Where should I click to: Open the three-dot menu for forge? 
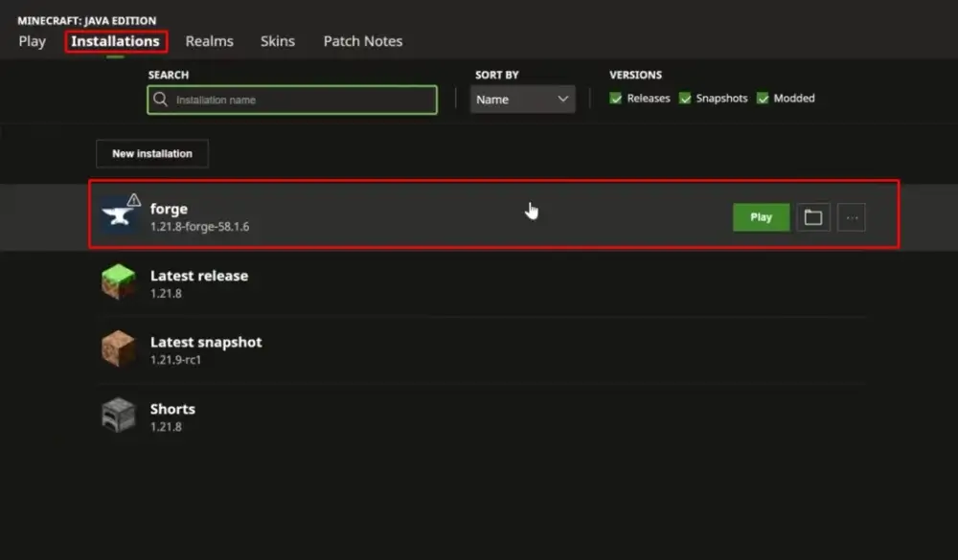pyautogui.click(x=852, y=217)
